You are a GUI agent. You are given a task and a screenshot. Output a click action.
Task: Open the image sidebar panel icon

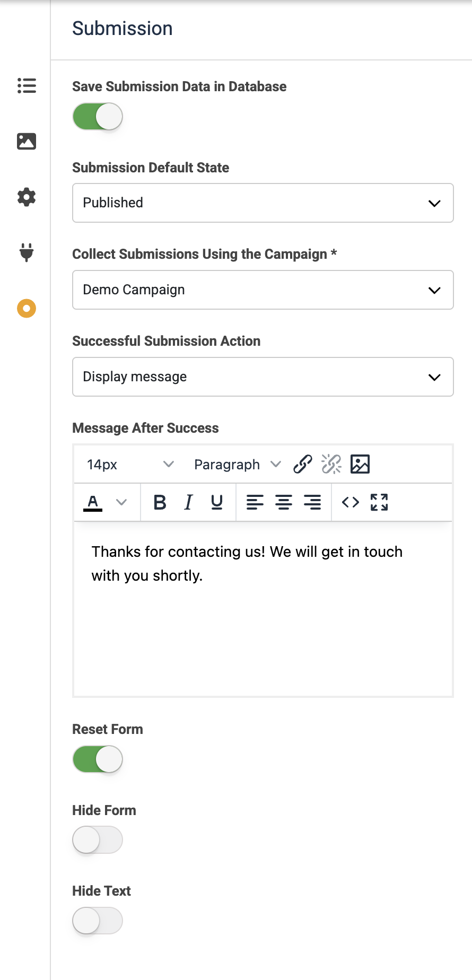click(27, 141)
